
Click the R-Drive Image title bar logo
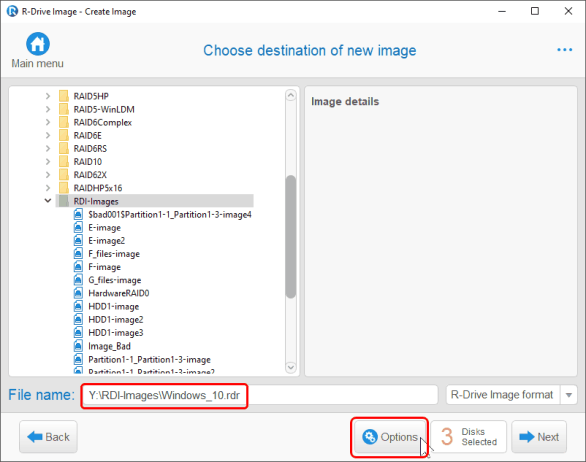pos(12,11)
